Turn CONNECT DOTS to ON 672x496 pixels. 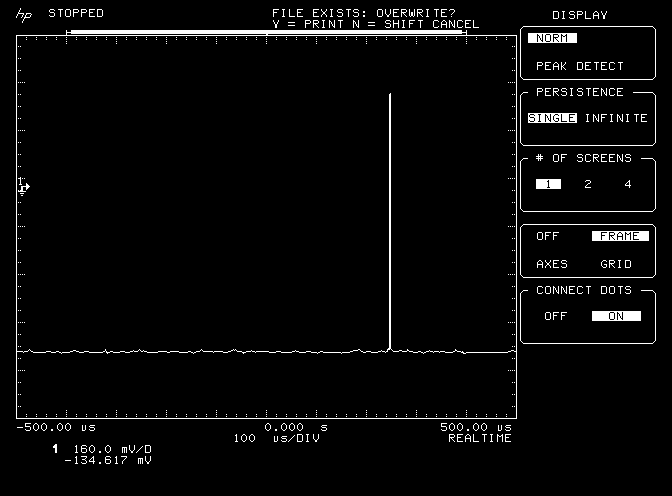point(616,316)
